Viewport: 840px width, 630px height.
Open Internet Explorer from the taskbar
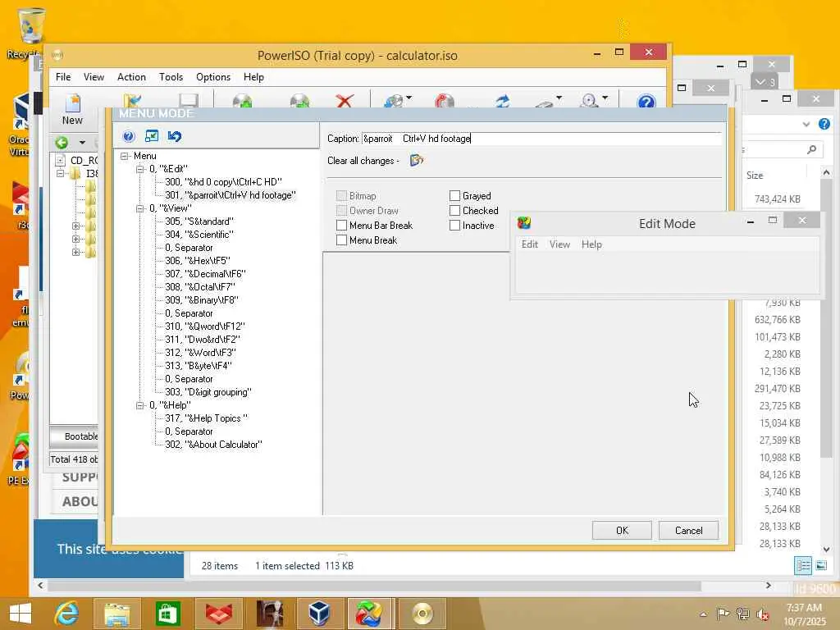(67, 614)
